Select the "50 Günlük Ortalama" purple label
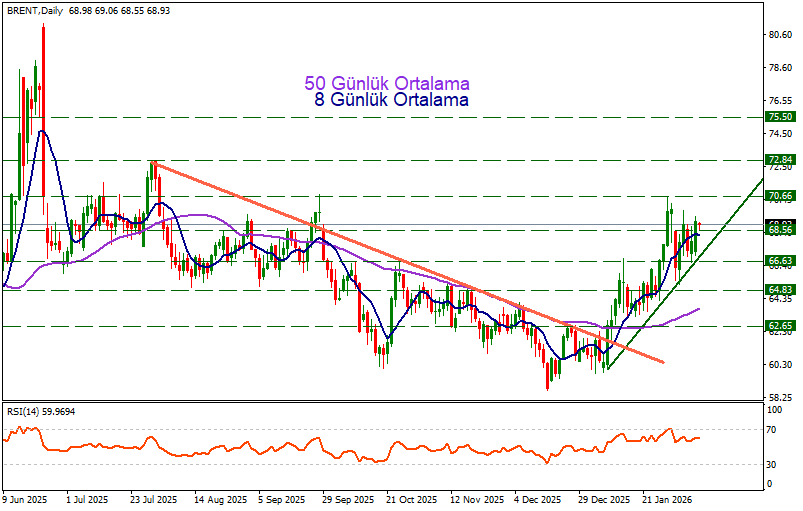 (x=386, y=83)
